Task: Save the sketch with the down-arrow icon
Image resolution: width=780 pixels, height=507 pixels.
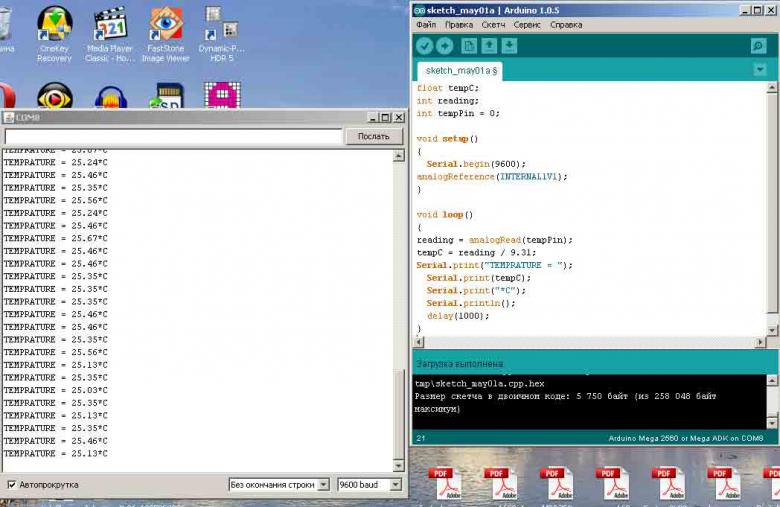Action: coord(509,46)
